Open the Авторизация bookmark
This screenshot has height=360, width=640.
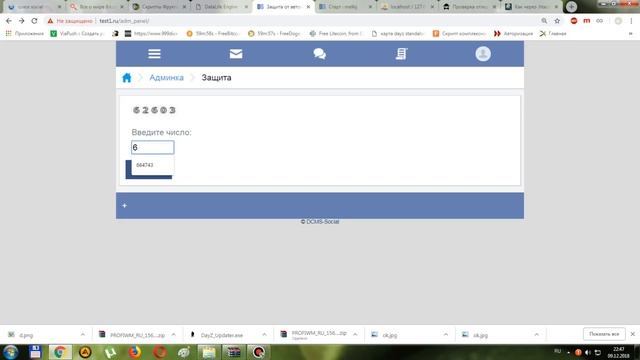click(x=513, y=33)
